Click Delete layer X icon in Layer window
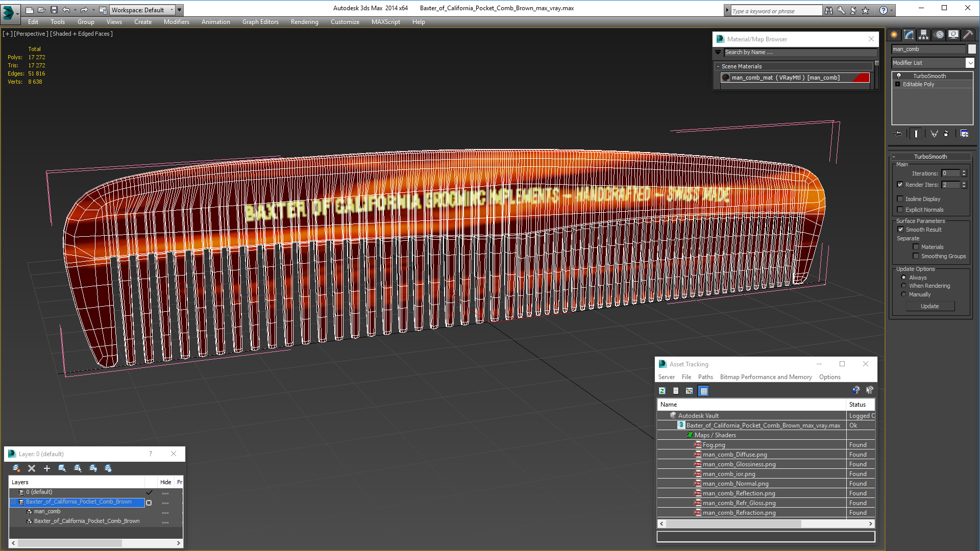980x551 pixels. pos(32,468)
